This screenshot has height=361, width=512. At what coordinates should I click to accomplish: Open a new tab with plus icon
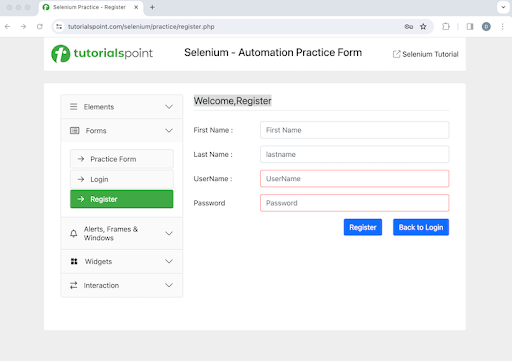(152, 7)
